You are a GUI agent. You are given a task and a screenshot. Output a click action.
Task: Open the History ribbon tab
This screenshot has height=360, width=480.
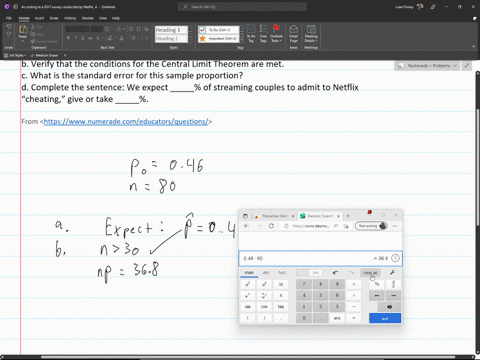point(70,18)
